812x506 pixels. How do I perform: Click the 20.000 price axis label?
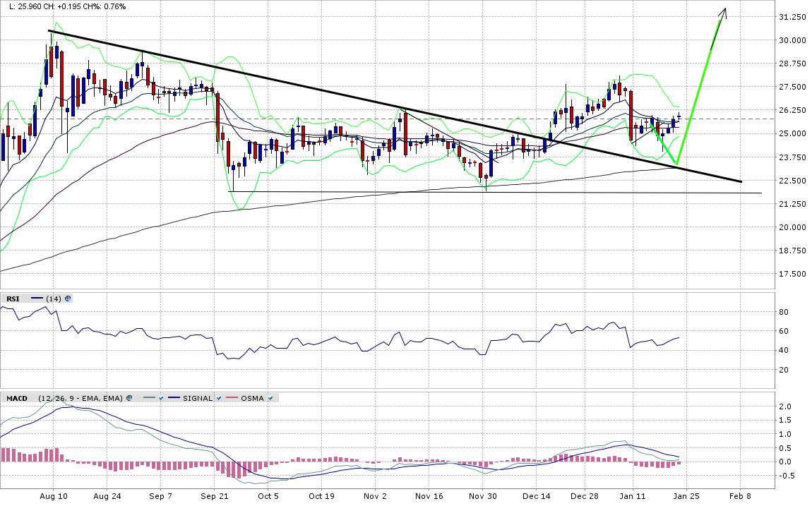pos(792,227)
